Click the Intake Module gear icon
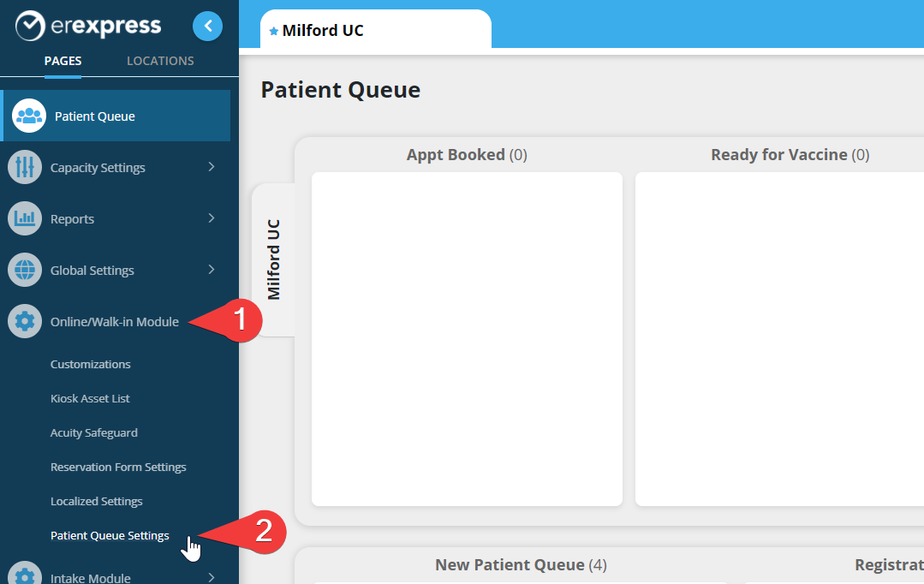This screenshot has height=584, width=924. [25, 576]
